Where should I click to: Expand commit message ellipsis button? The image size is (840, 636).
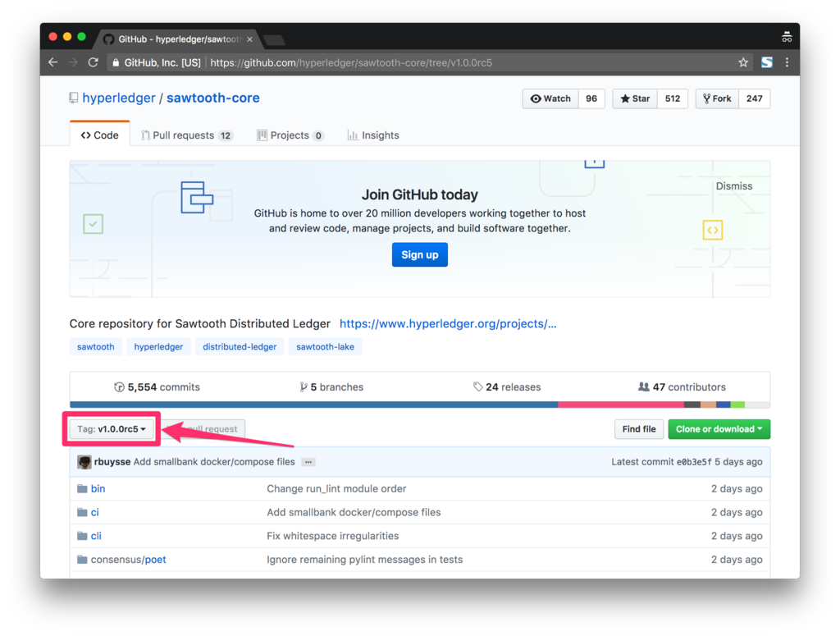(308, 462)
